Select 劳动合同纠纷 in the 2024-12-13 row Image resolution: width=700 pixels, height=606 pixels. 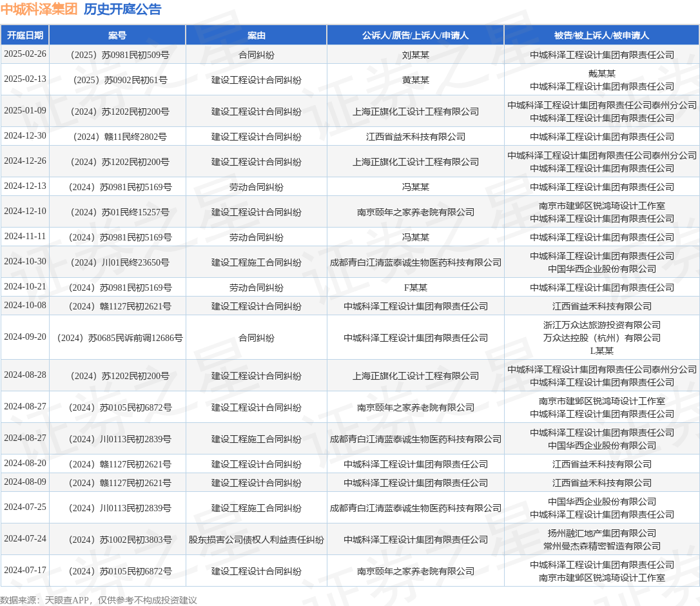click(257, 187)
